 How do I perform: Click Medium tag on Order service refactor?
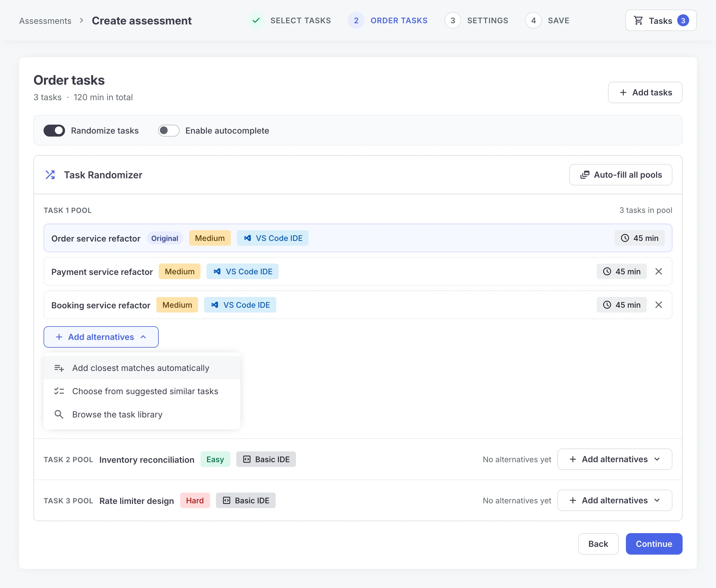click(x=210, y=238)
